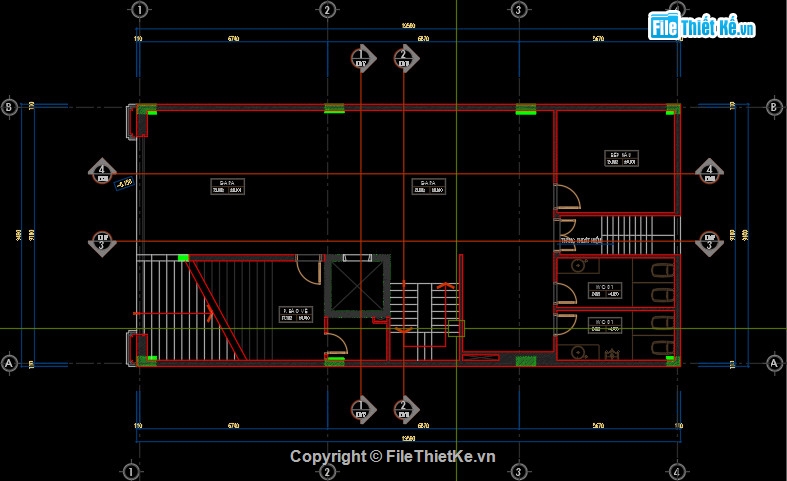Pick the green column at the ramp top
The height and width of the screenshot is (481, 787).
coord(183,258)
